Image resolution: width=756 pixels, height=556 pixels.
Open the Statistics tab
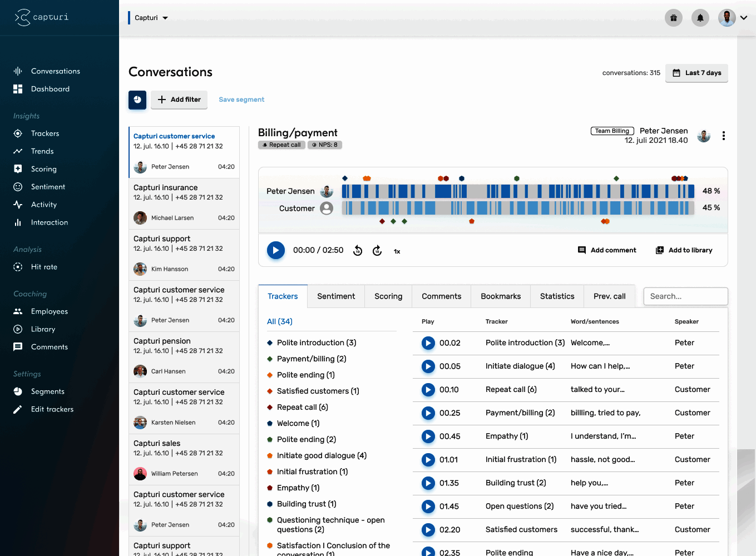pos(557,296)
